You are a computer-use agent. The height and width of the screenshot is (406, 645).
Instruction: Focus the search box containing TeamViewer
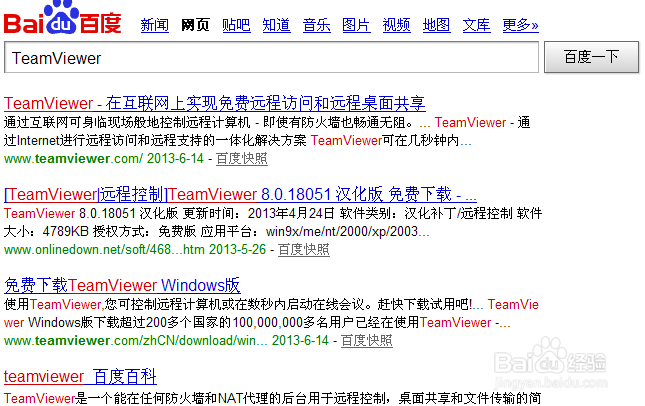[x=271, y=58]
